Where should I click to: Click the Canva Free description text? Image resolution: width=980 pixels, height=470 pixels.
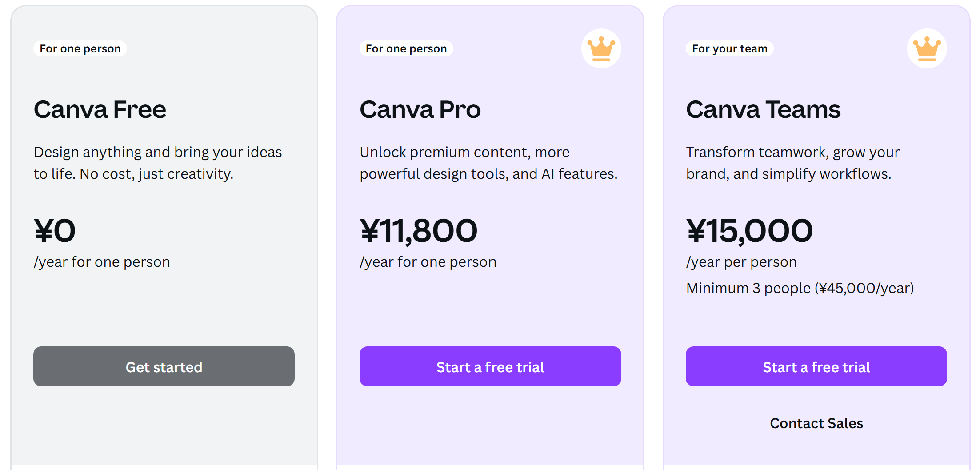[x=158, y=163]
